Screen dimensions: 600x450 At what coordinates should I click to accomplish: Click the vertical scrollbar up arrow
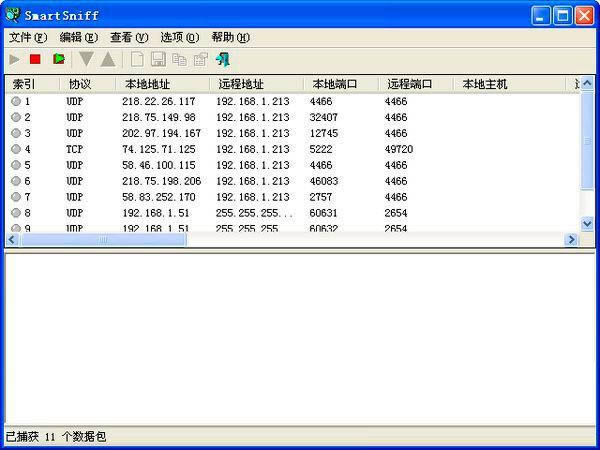click(587, 83)
